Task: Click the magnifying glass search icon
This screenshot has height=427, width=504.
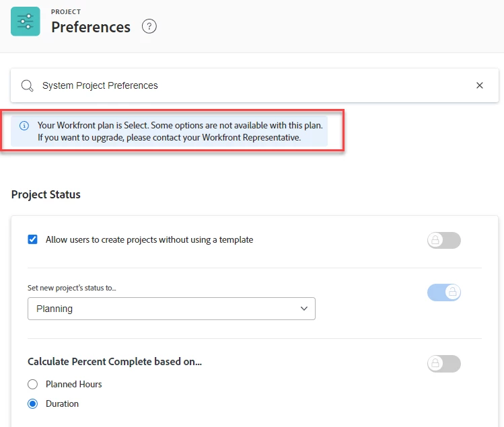Action: pos(28,85)
